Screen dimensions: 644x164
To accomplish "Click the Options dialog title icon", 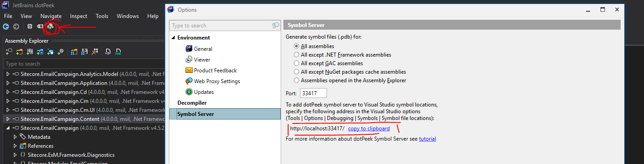I will (171, 9).
